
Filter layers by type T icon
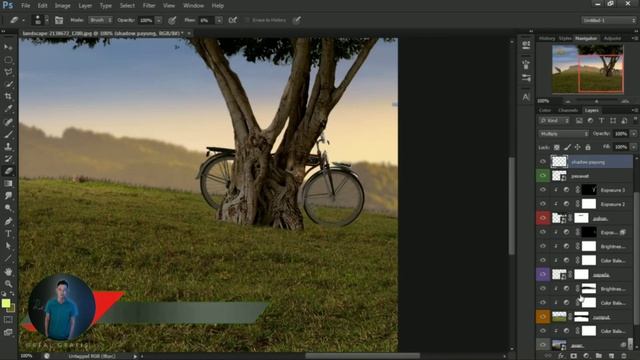(602, 120)
